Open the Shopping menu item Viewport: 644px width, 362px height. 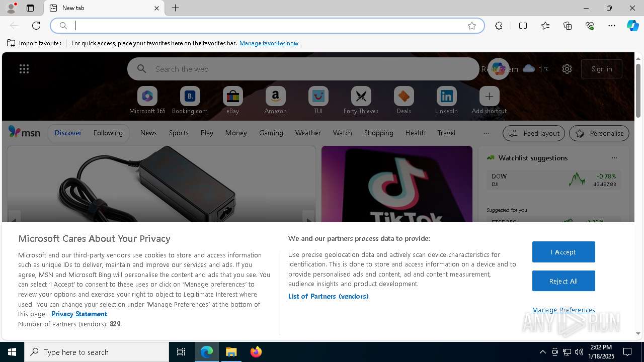coord(378,133)
